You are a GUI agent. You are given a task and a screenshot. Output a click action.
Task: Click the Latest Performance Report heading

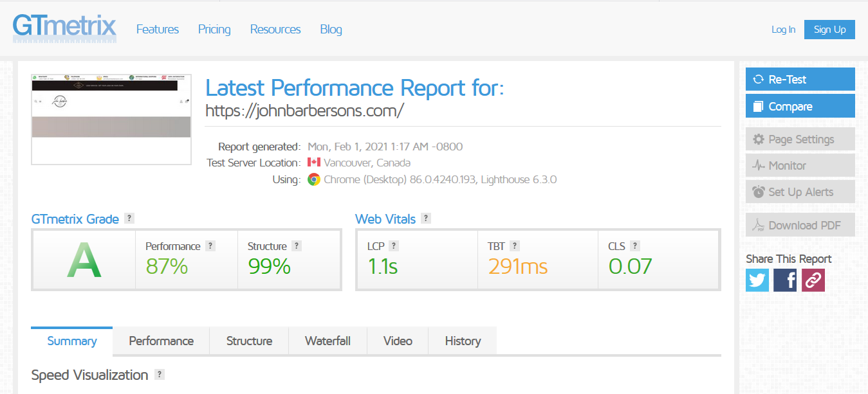pos(355,87)
